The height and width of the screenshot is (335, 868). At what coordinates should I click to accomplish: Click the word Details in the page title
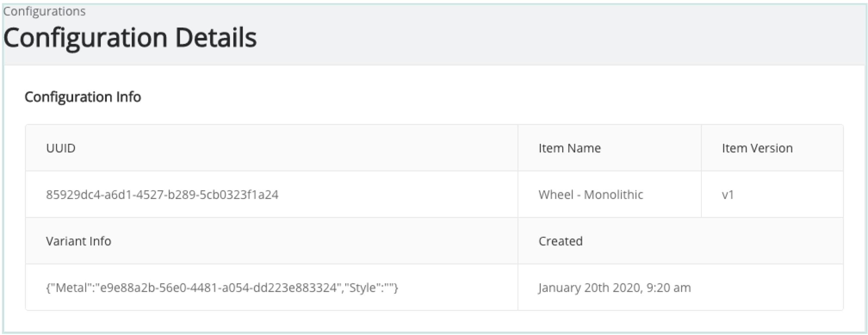(216, 38)
